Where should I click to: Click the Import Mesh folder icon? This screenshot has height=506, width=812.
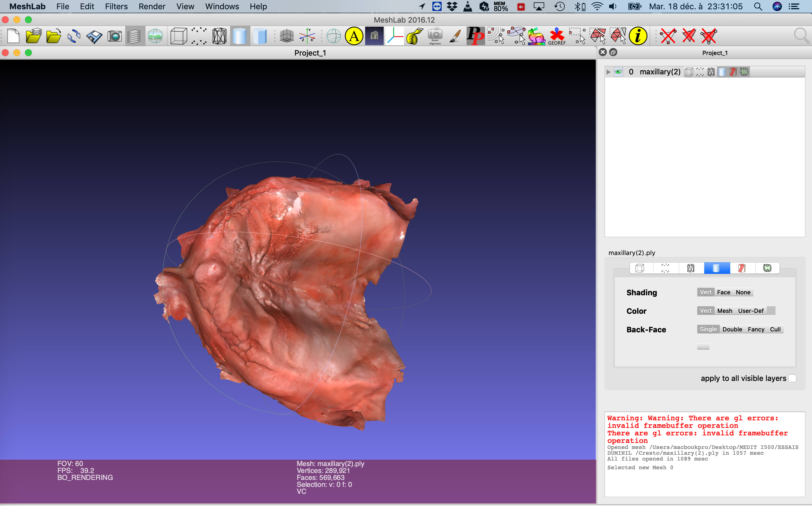54,36
